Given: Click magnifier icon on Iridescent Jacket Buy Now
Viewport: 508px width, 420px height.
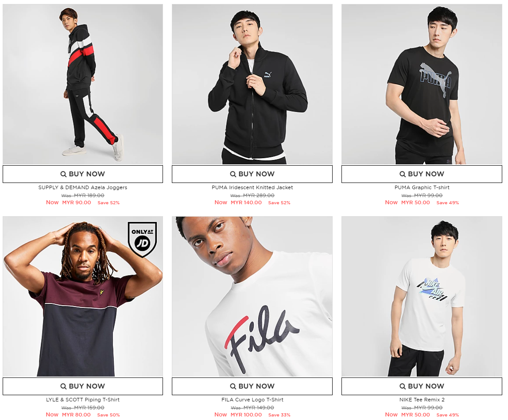Looking at the screenshot, I should (x=233, y=174).
